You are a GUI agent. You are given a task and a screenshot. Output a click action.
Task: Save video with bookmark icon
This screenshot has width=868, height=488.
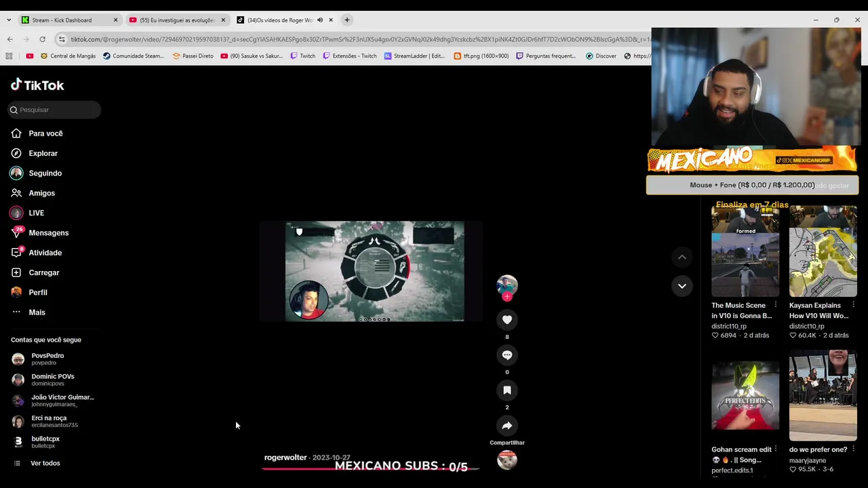507,390
